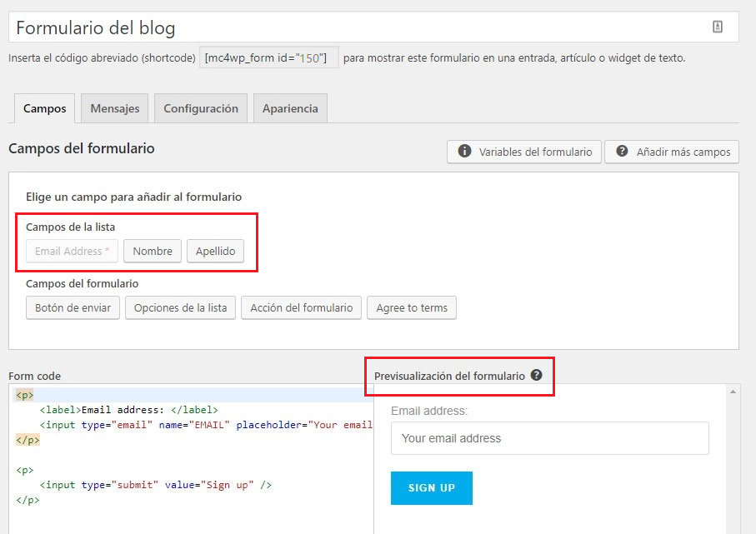Open the Configuración tab

[x=200, y=107]
